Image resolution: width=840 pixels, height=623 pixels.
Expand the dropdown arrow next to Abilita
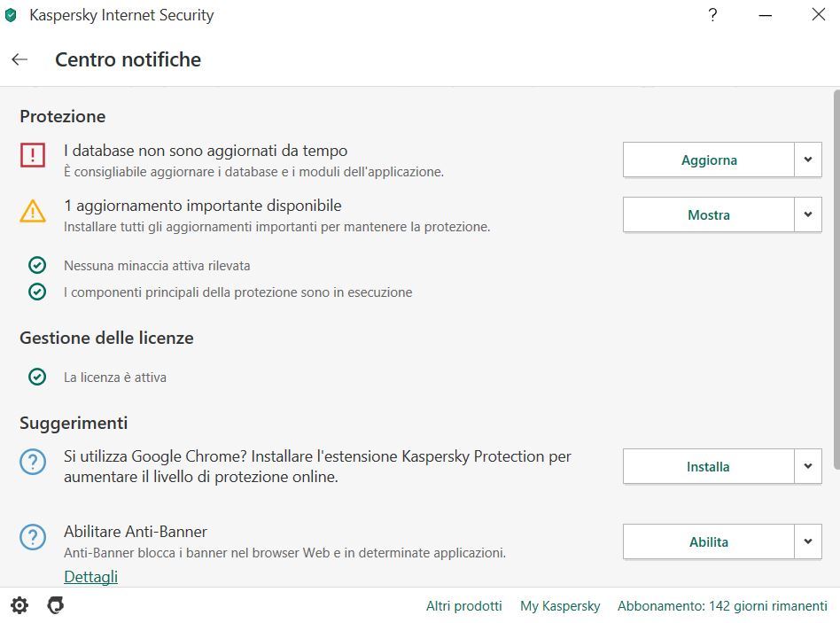[808, 541]
